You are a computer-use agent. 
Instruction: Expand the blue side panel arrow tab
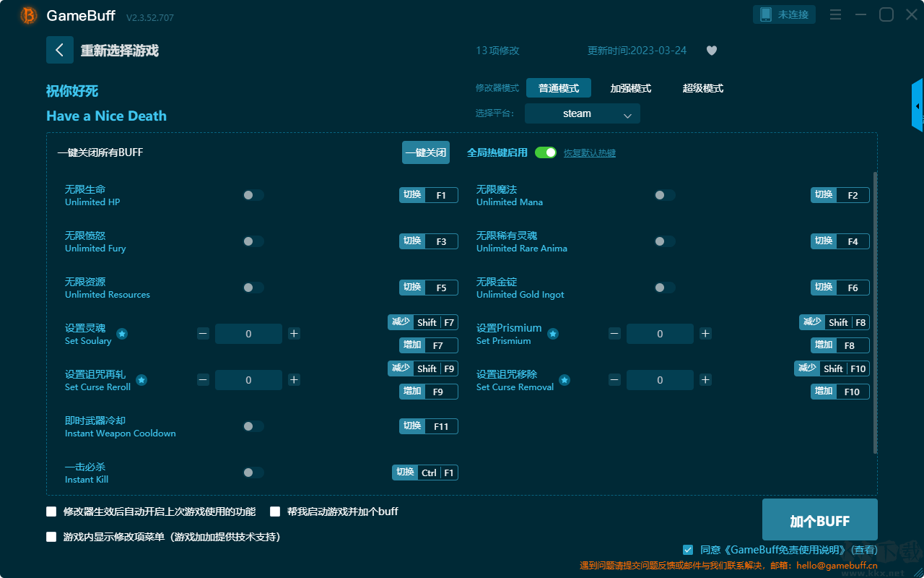[918, 105]
